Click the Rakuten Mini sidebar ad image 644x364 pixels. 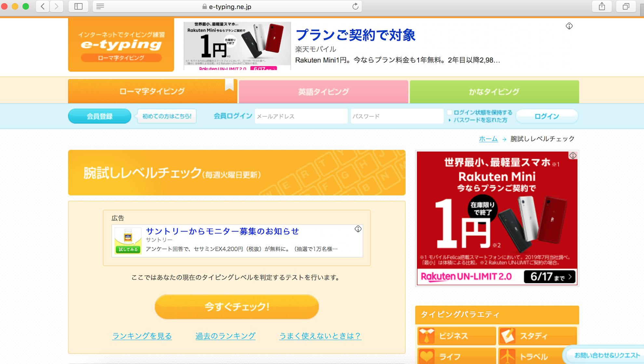497,218
